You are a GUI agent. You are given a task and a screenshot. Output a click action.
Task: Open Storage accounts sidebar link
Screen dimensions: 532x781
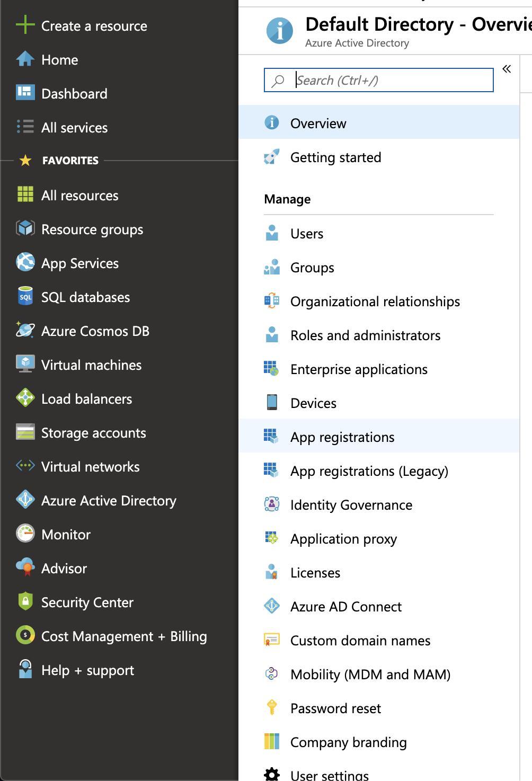[93, 433]
